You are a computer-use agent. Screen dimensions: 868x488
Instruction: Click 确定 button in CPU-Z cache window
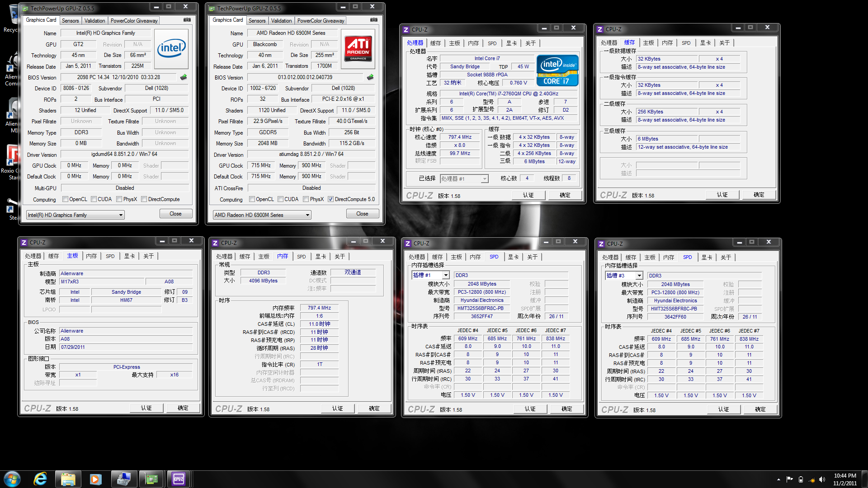(x=759, y=195)
